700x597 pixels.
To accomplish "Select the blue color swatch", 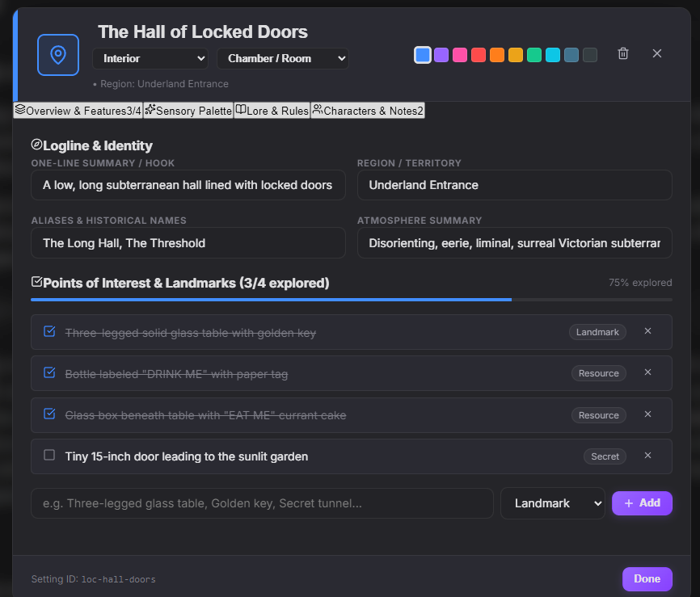I will coord(423,55).
